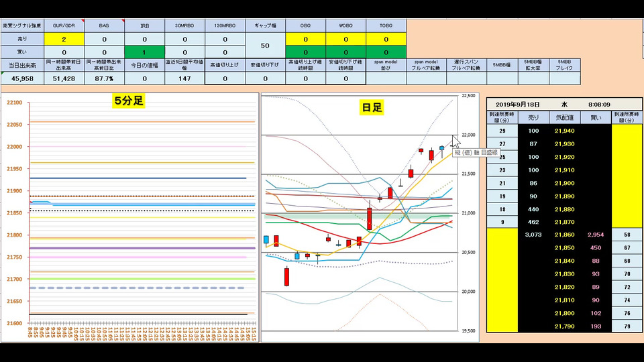Select the order book 売り column header
The height and width of the screenshot is (362, 644).
[x=533, y=117]
